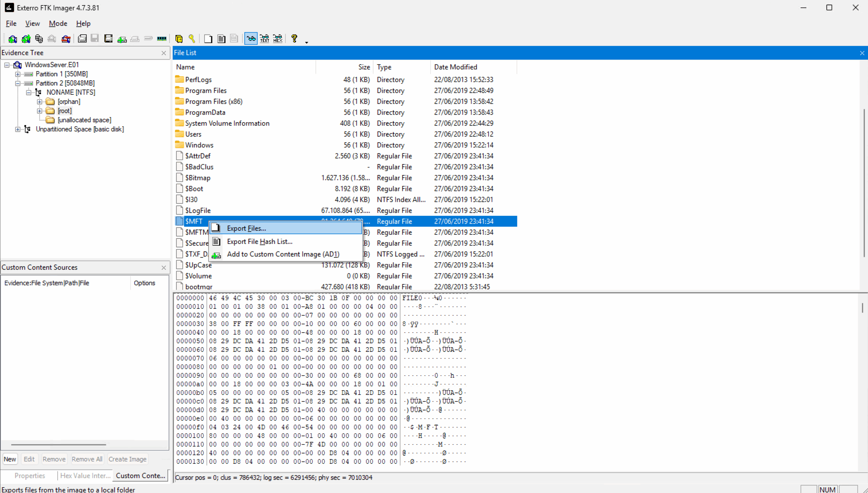
Task: Switch to the Custom Content tab
Action: click(140, 476)
